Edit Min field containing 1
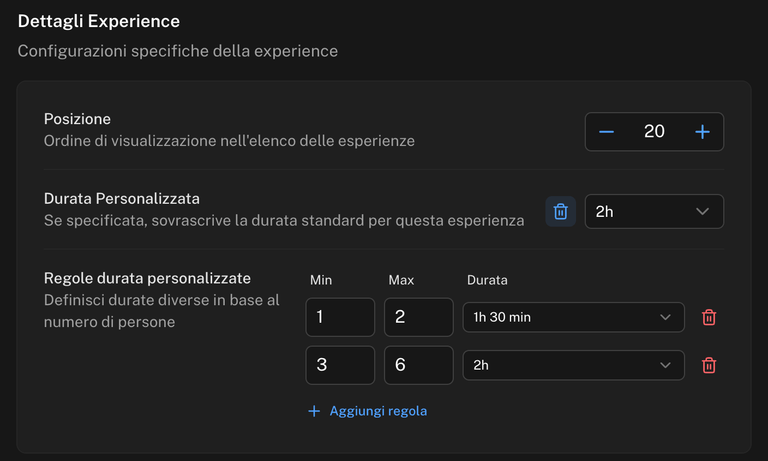 (340, 317)
